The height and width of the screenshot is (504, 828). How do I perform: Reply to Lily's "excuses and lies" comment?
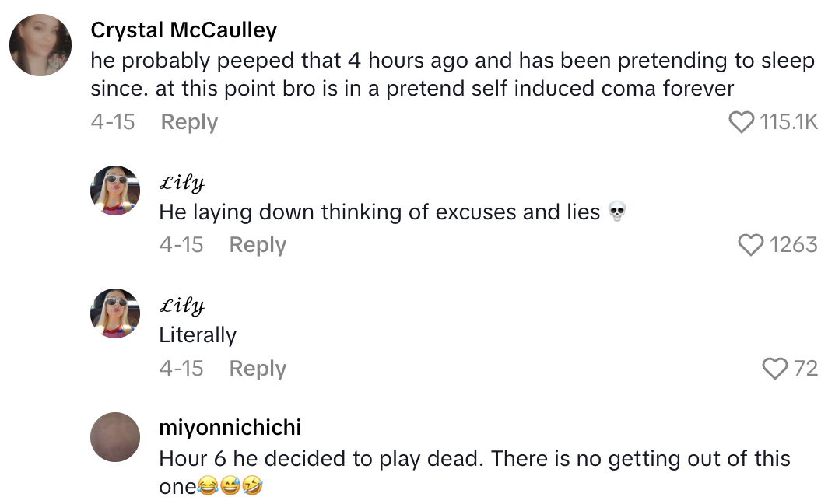pos(258,245)
